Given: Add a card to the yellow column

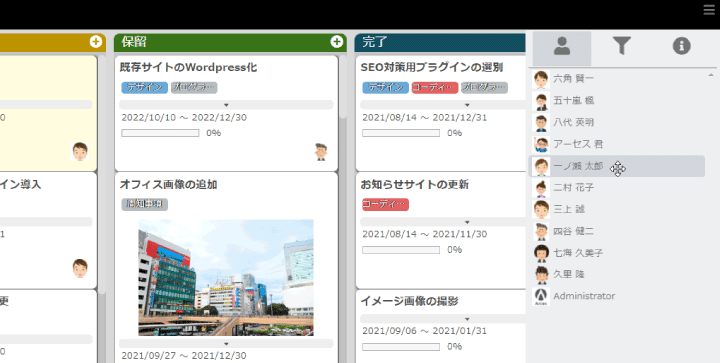Looking at the screenshot, I should click(96, 42).
